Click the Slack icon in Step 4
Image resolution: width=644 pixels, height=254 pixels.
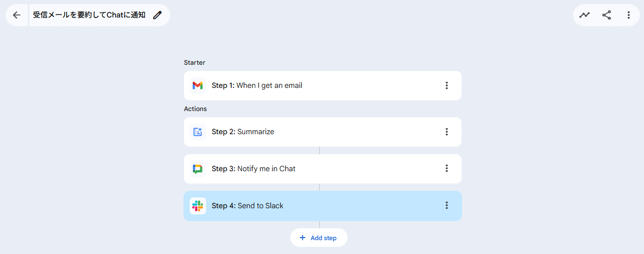(197, 206)
